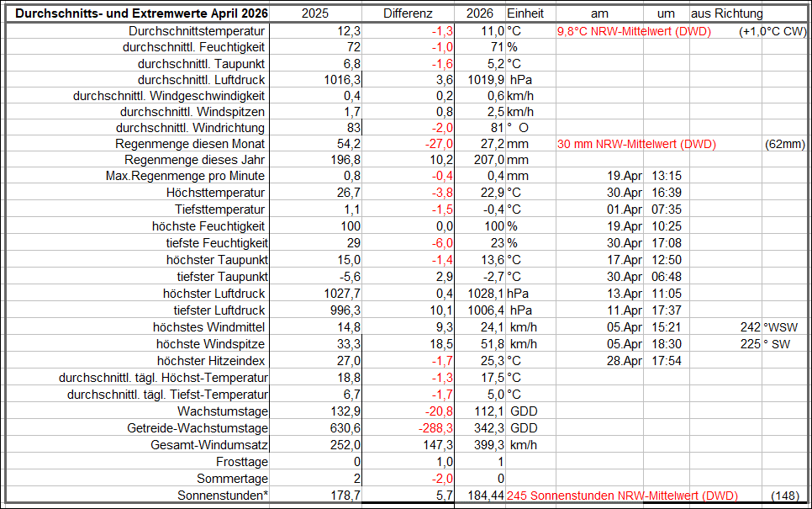
Task: Click the 399,3 Windumsatz value
Action: pos(489,445)
